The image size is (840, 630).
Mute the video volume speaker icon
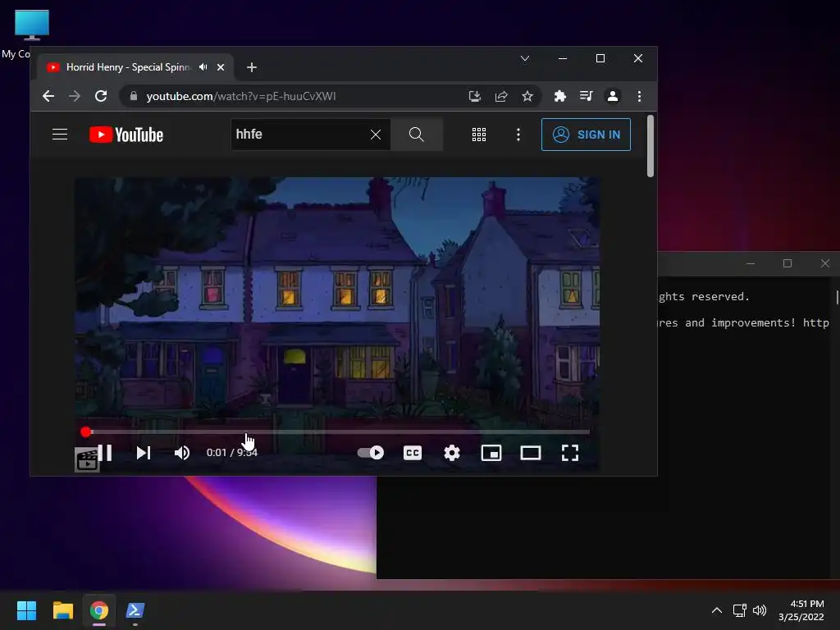(182, 453)
